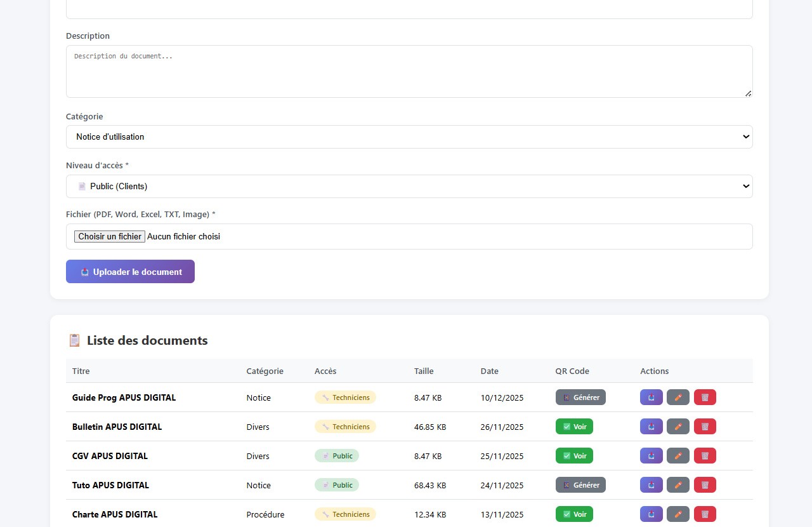Click the Techniciens badge on Guide Prog row

[345, 397]
